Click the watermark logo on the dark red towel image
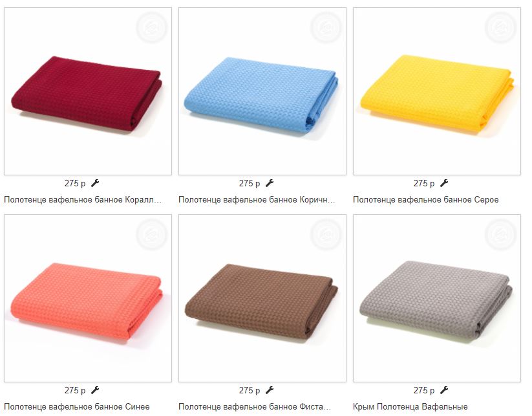This screenshot has height=416, width=532. pyautogui.click(x=152, y=28)
